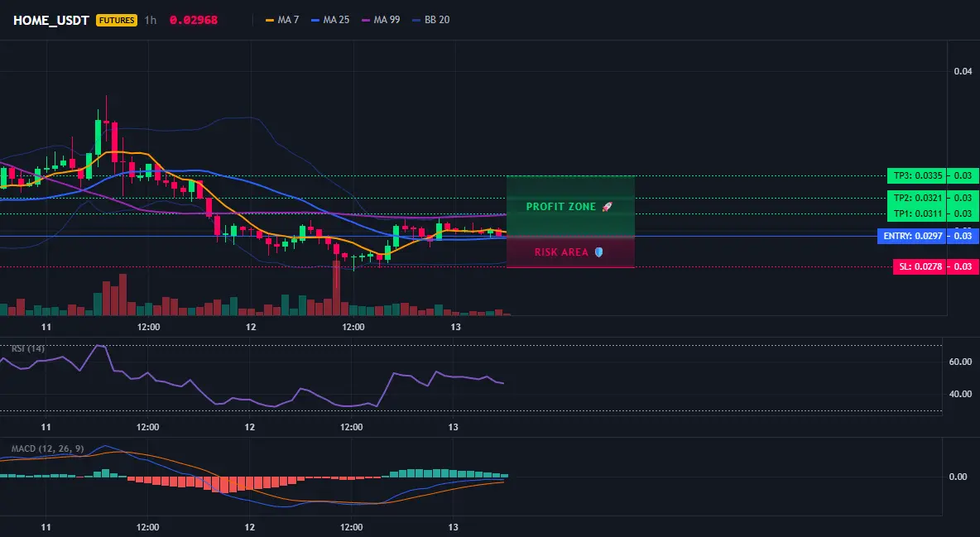The height and width of the screenshot is (537, 980).
Task: Click the TP2: 0.0321 price tag
Action: pyautogui.click(x=917, y=199)
